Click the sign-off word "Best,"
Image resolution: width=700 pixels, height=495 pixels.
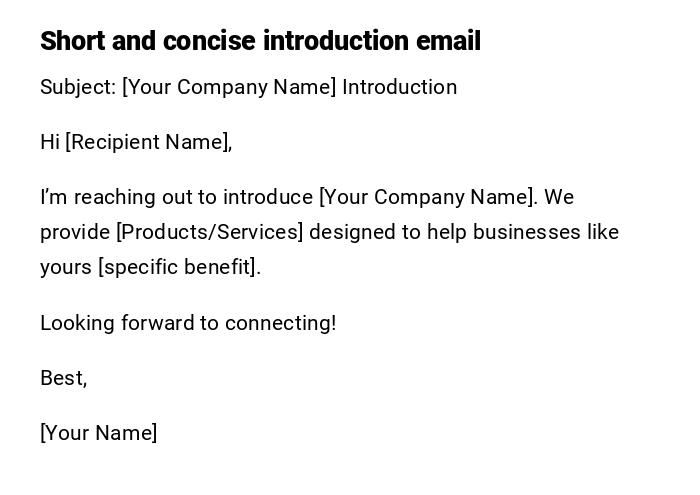pyautogui.click(x=64, y=378)
